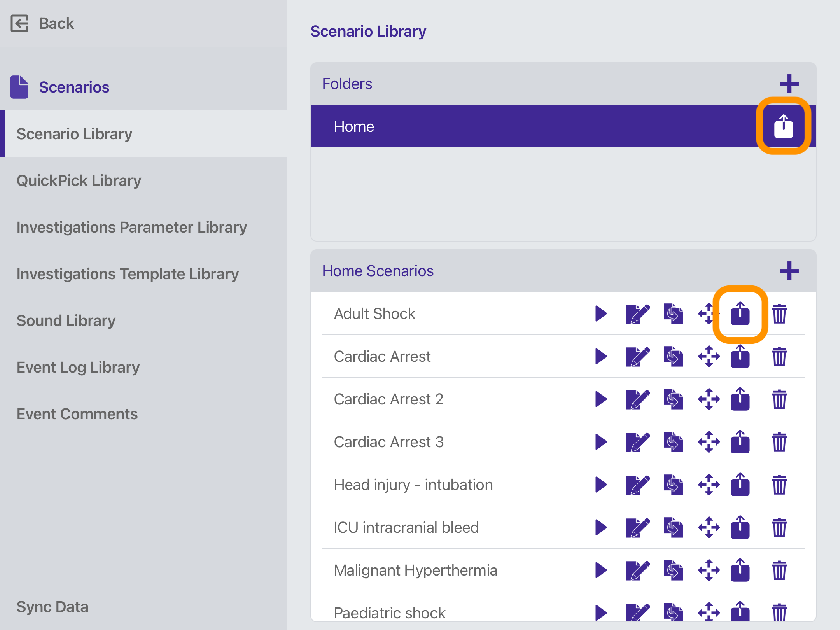This screenshot has height=630, width=840.
Task: Open Investigations Parameter Library
Action: pyautogui.click(x=131, y=227)
